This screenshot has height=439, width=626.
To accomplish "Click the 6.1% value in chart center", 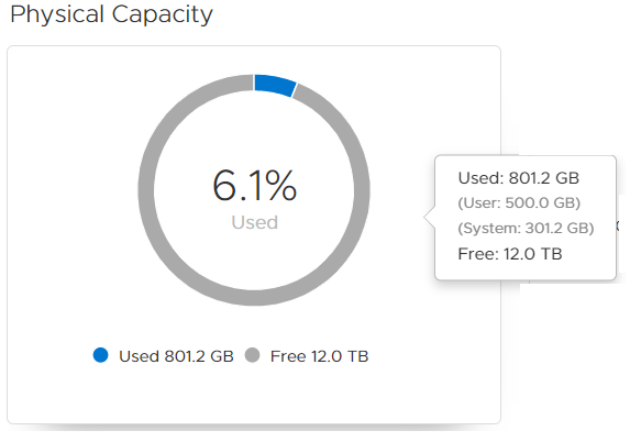I will pyautogui.click(x=254, y=186).
